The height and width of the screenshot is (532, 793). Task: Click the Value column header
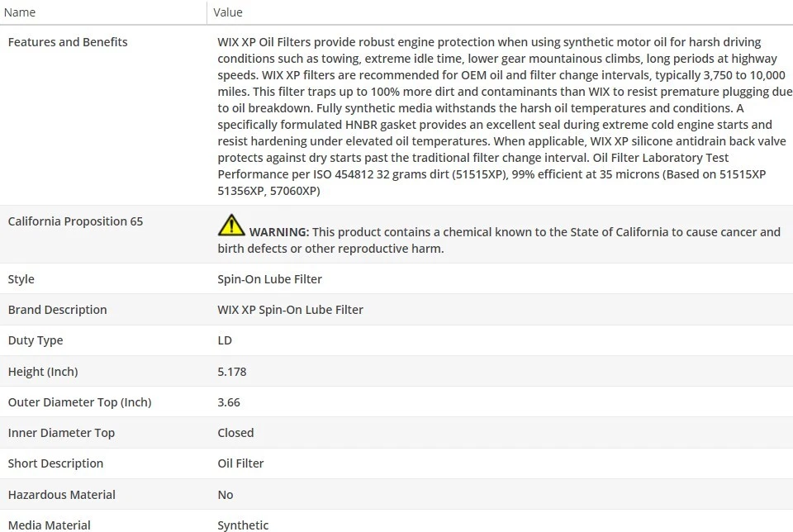click(228, 12)
